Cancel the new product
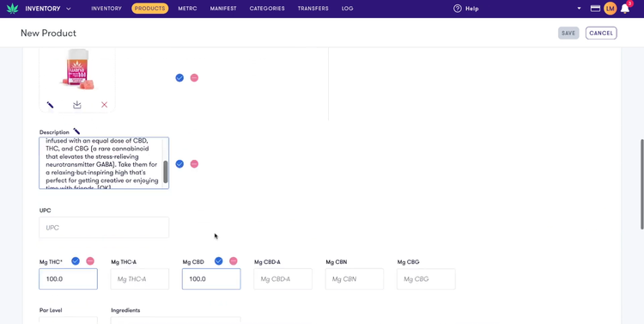The height and width of the screenshot is (324, 644). pos(601,34)
